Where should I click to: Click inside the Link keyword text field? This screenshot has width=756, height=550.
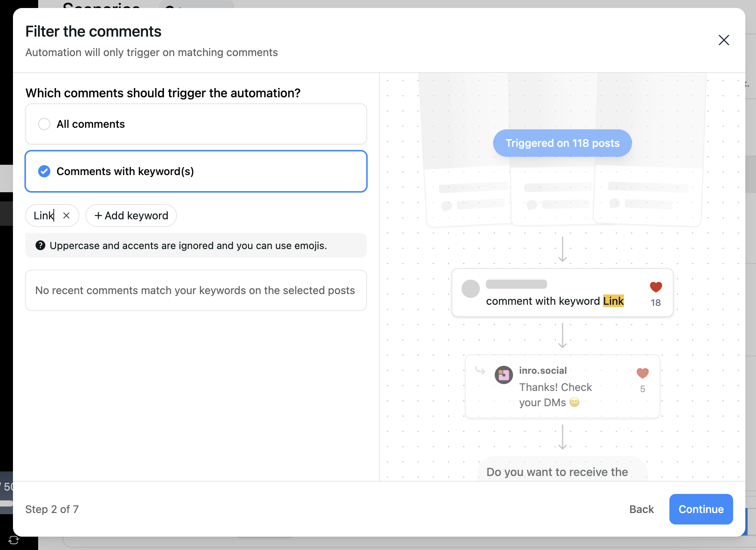point(43,215)
